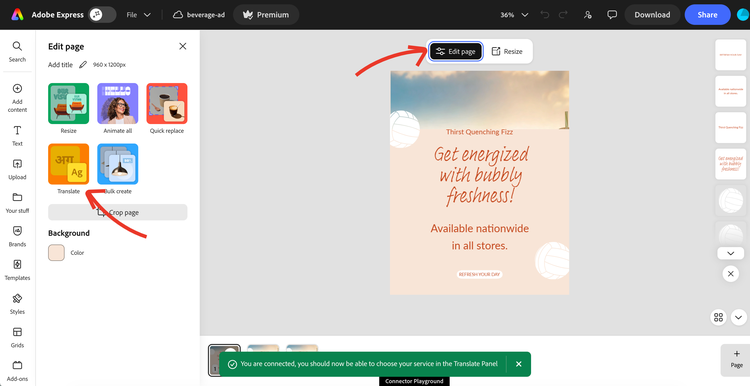Open Brands in the sidebar

[x=17, y=236]
